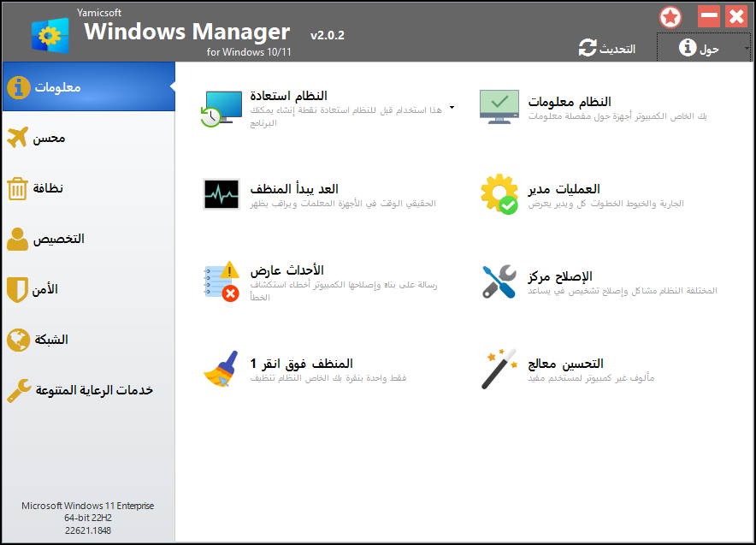Click the Windows Manager logo icon
The image size is (756, 545).
[50, 35]
